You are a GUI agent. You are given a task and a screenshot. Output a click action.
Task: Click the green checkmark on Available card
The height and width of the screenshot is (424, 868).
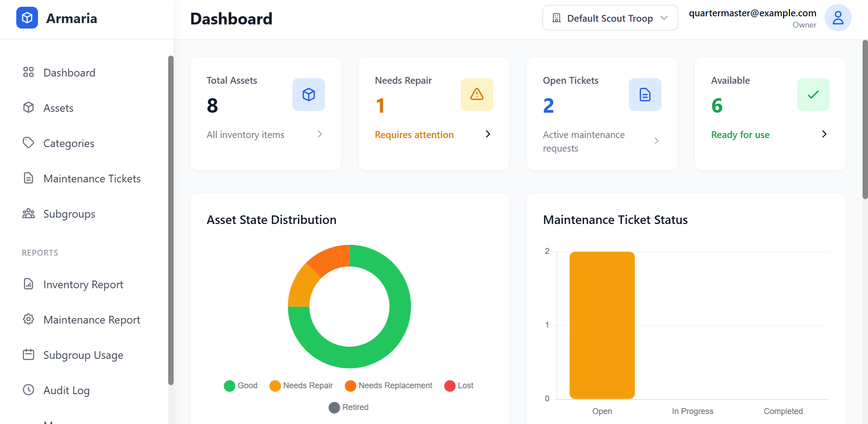(x=813, y=94)
